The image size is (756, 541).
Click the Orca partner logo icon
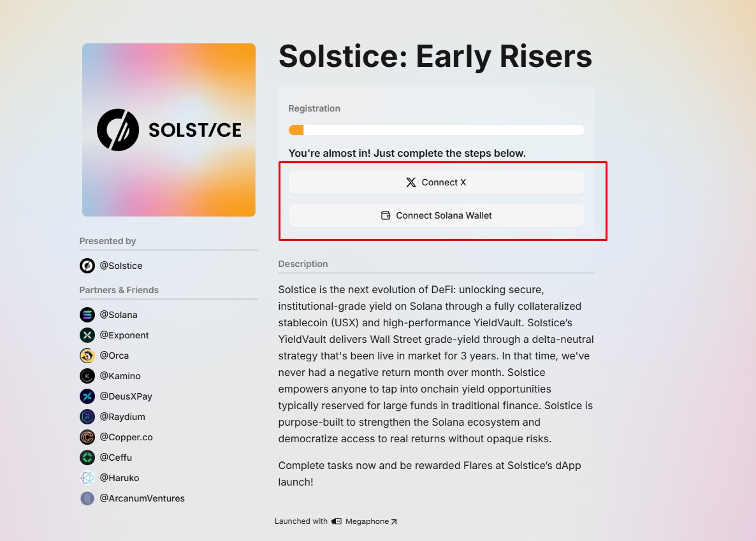(x=87, y=356)
